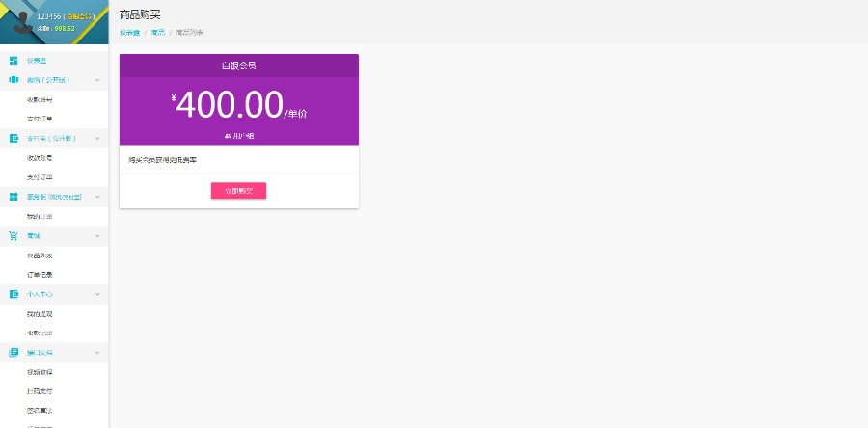Toggle the 接口文档 section chevron
The width and height of the screenshot is (868, 428).
[97, 353]
